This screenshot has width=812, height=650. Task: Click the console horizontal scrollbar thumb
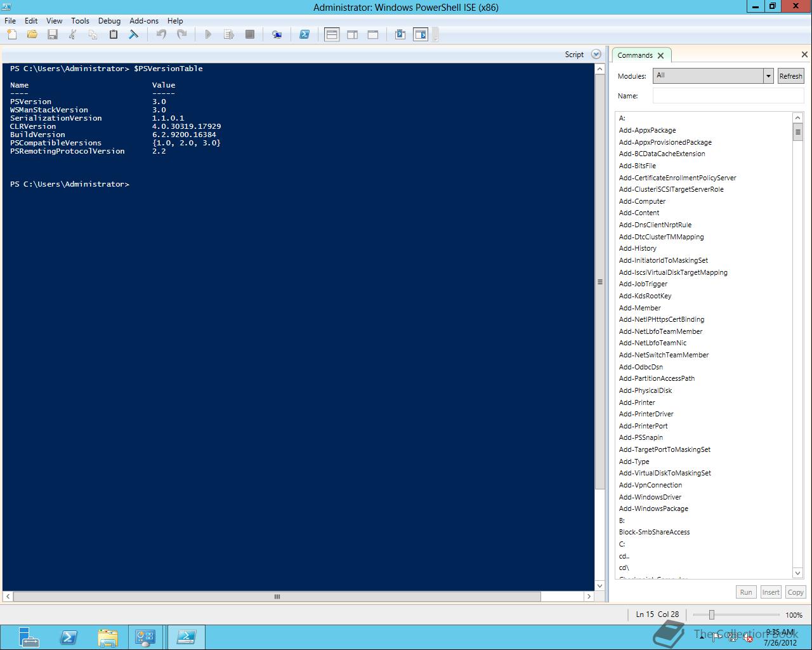click(x=277, y=596)
